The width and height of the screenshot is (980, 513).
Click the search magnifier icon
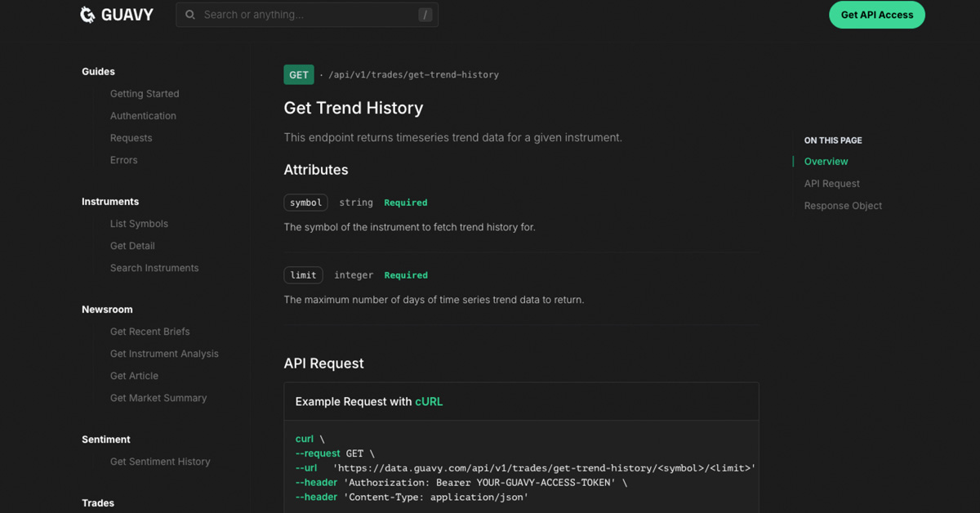point(190,15)
